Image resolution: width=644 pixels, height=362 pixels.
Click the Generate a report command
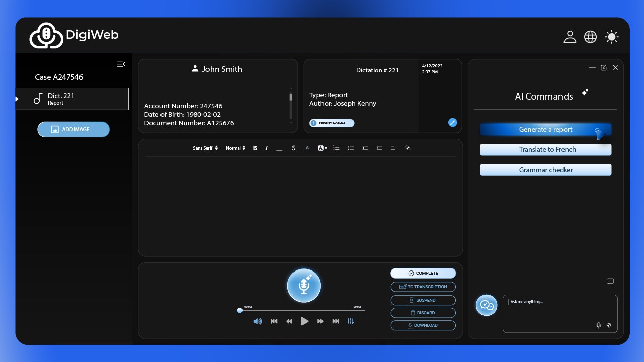click(546, 130)
